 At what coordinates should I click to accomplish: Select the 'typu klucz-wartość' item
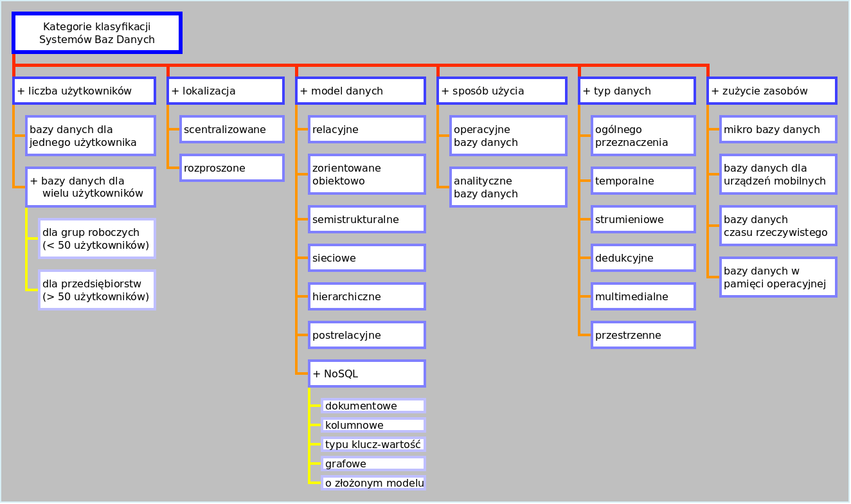click(x=373, y=444)
